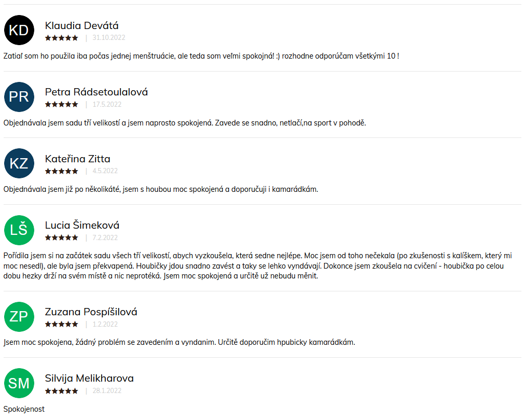The width and height of the screenshot is (525, 420).
Task: Click Zuzana Pospíšilová's review text
Action: click(x=179, y=342)
